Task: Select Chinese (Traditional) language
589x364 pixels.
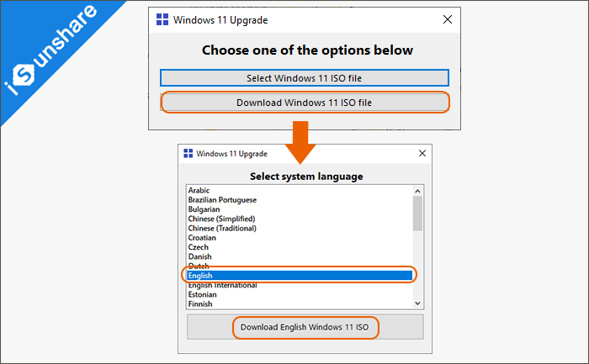Action: (300, 228)
